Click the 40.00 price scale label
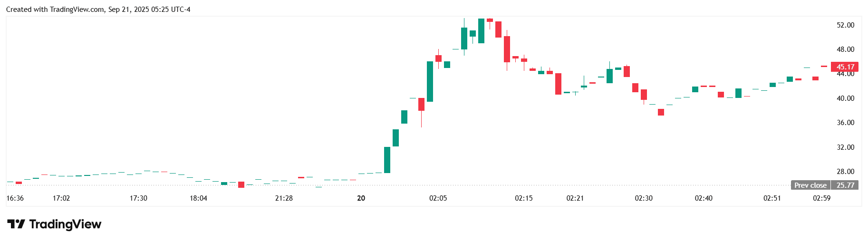Screen dimensions: 868x242 point(845,98)
